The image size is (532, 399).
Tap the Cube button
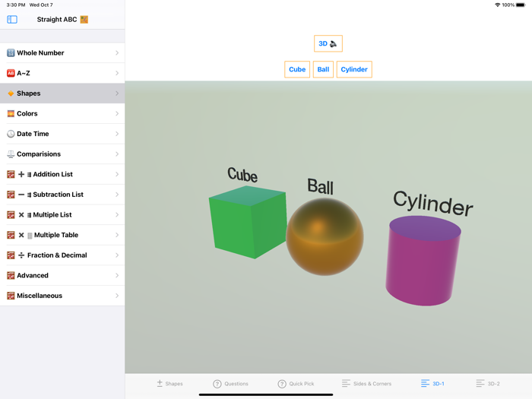pos(297,69)
